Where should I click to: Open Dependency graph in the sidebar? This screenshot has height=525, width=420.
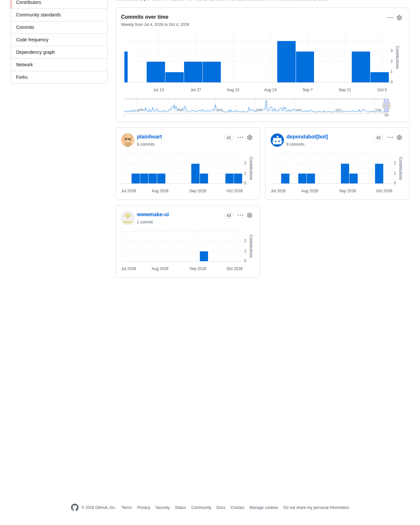click(59, 52)
